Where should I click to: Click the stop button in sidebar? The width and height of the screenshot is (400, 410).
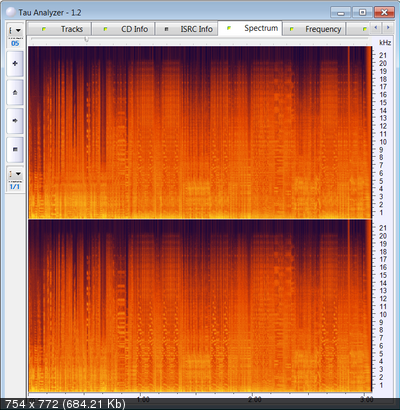15,149
